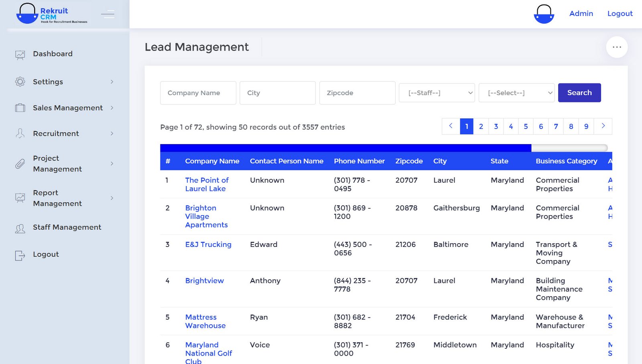Toggle the sidebar hamburger menu

108,14
